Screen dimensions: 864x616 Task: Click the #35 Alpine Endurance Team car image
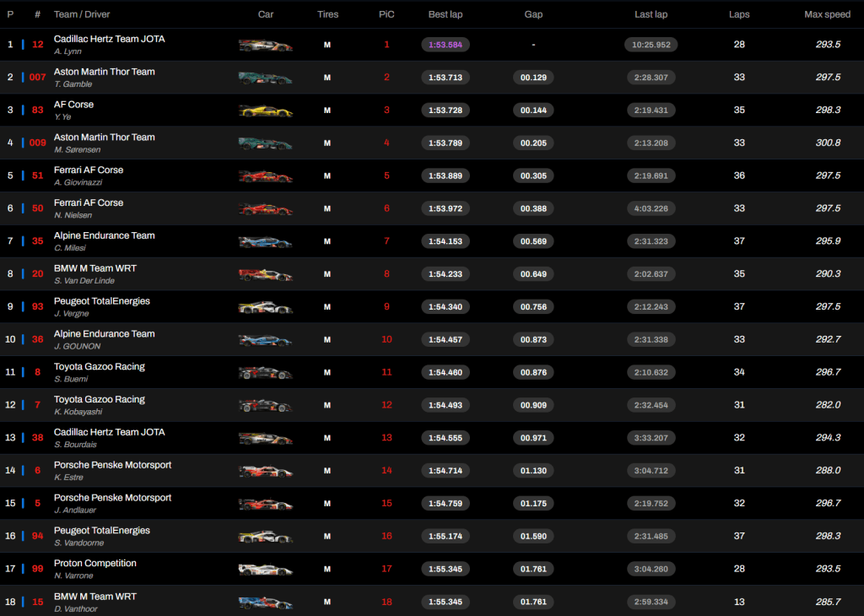tap(265, 242)
